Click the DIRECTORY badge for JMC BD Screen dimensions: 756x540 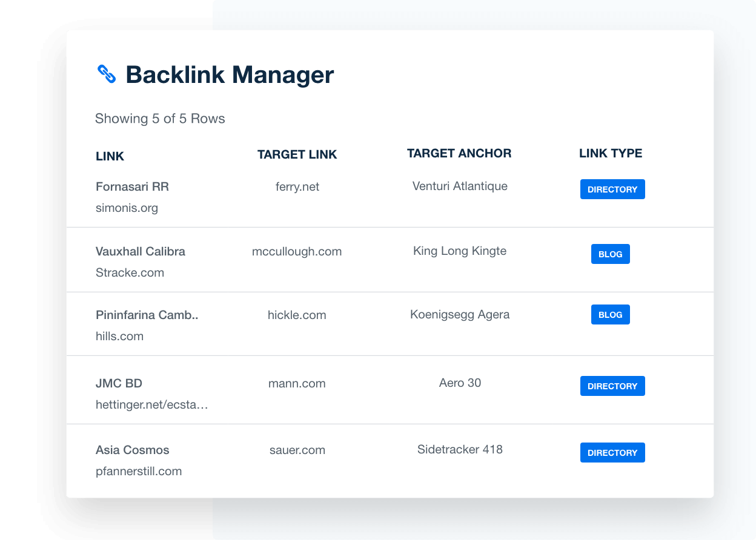[x=612, y=386]
